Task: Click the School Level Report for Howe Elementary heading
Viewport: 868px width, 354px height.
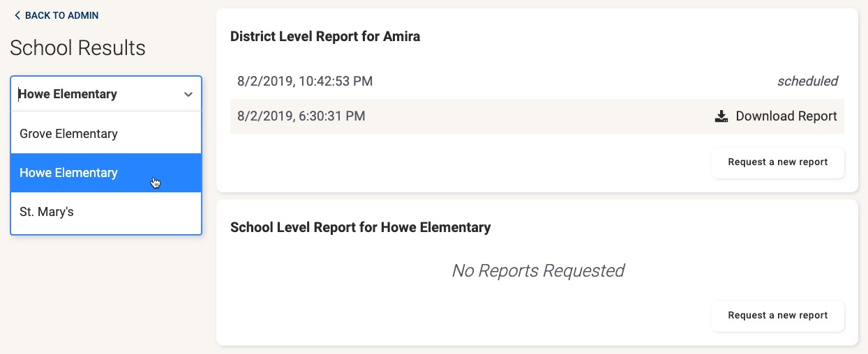Action: 361,227
